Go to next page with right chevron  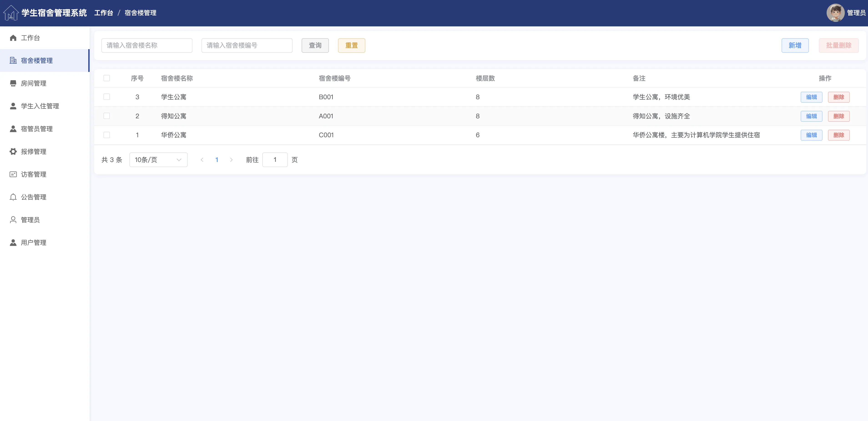point(231,160)
